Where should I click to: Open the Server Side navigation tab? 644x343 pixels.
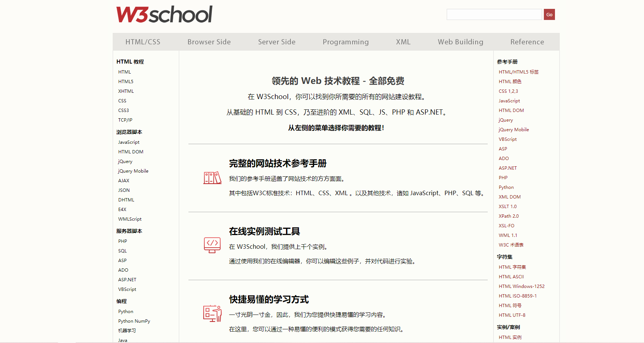(277, 42)
